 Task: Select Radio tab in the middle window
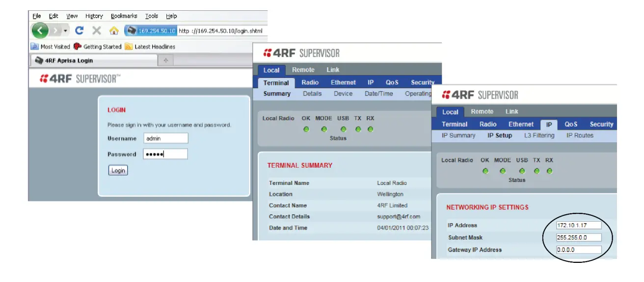[x=310, y=82]
